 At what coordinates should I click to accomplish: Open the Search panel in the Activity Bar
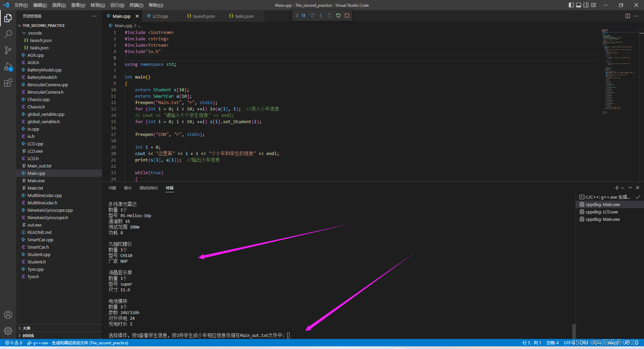click(8, 34)
